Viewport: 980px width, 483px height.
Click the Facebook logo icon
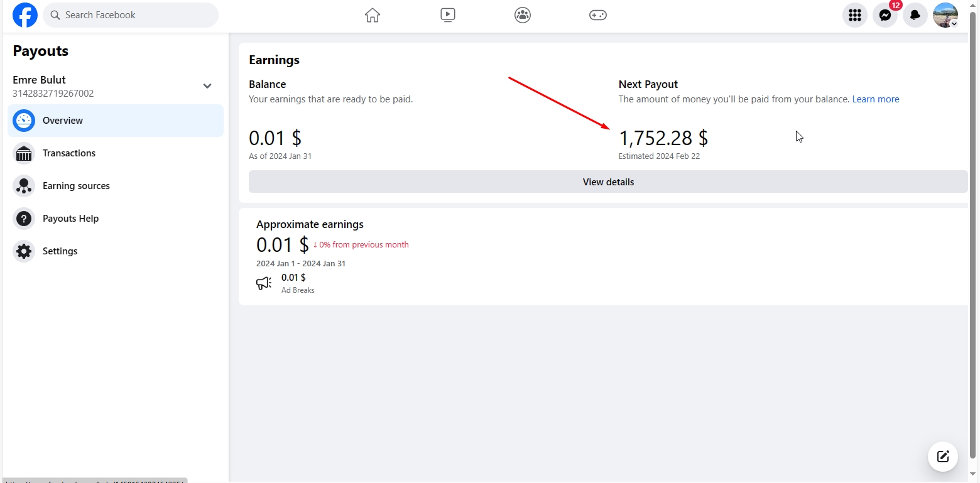tap(25, 15)
